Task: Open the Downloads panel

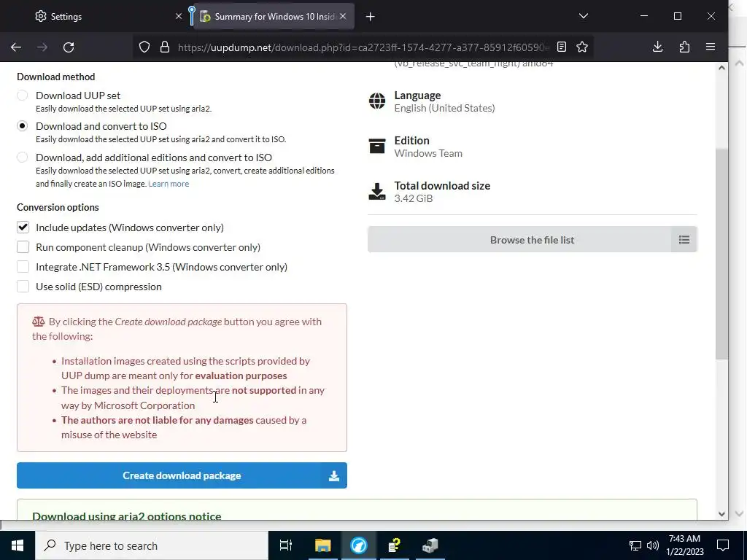Action: pyautogui.click(x=657, y=47)
